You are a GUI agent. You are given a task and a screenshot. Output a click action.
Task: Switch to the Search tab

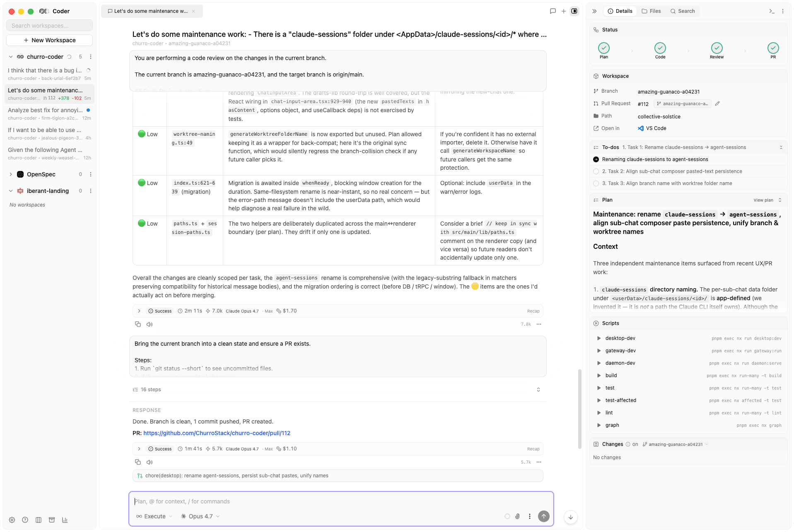click(683, 11)
